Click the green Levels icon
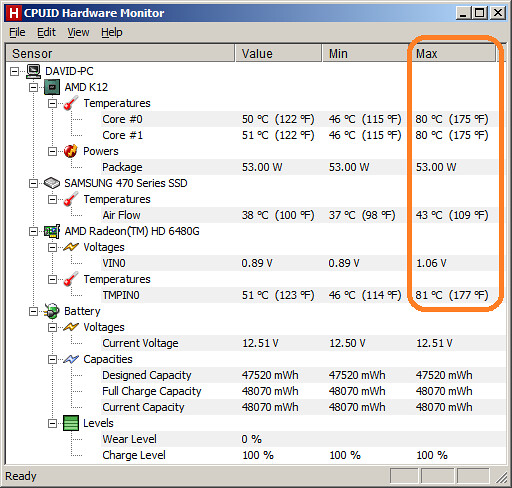The image size is (512, 488). point(71,423)
